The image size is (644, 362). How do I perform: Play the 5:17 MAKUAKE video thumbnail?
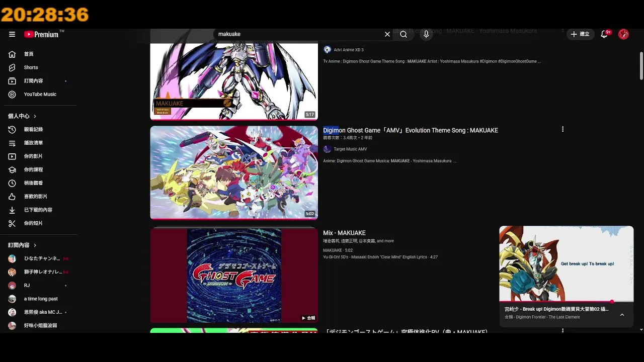[x=234, y=80]
